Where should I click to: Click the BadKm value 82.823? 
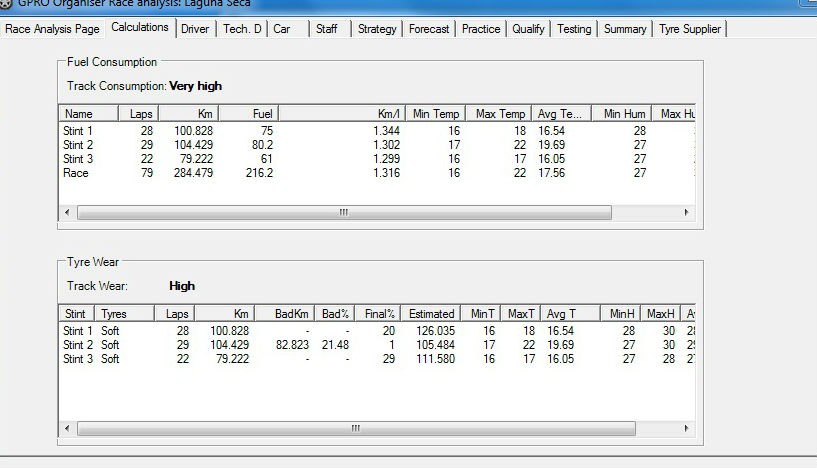coord(292,345)
